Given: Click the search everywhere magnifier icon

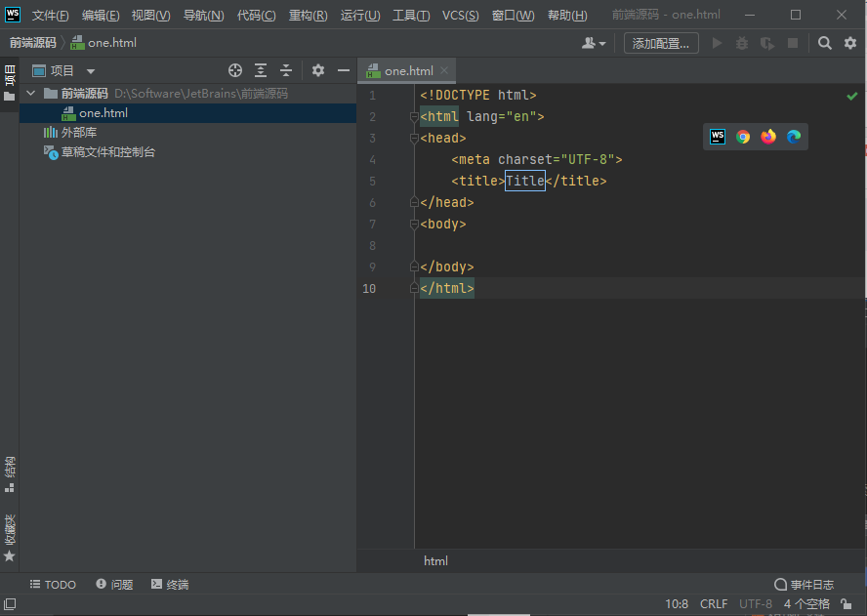Looking at the screenshot, I should click(825, 43).
